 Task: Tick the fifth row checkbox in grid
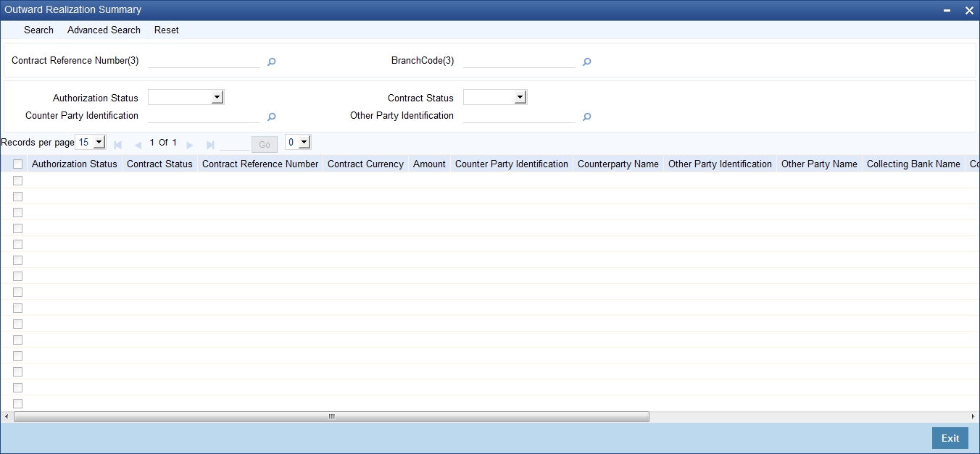[x=18, y=244]
